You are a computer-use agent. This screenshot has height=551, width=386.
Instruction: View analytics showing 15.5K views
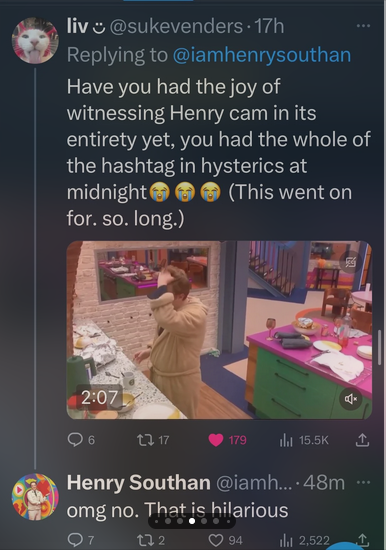[304, 440]
